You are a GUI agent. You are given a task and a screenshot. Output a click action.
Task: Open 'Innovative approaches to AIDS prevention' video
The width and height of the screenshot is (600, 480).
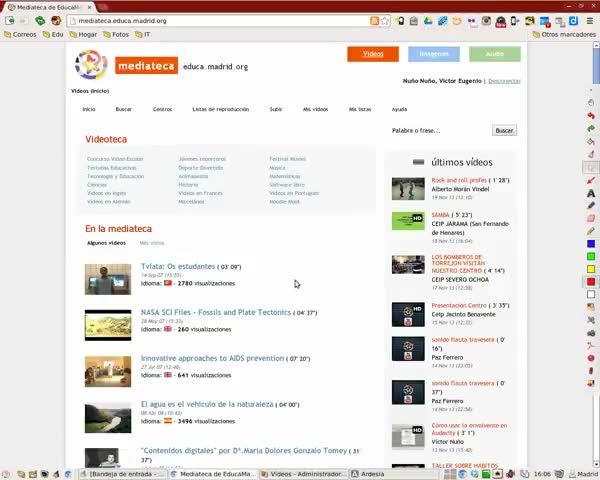212,358
